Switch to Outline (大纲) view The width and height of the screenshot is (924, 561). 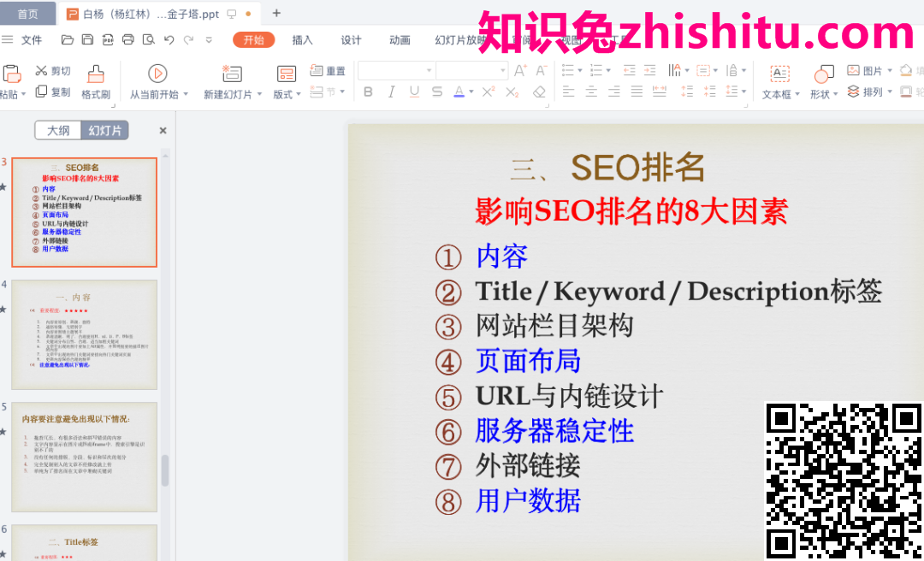tap(58, 131)
